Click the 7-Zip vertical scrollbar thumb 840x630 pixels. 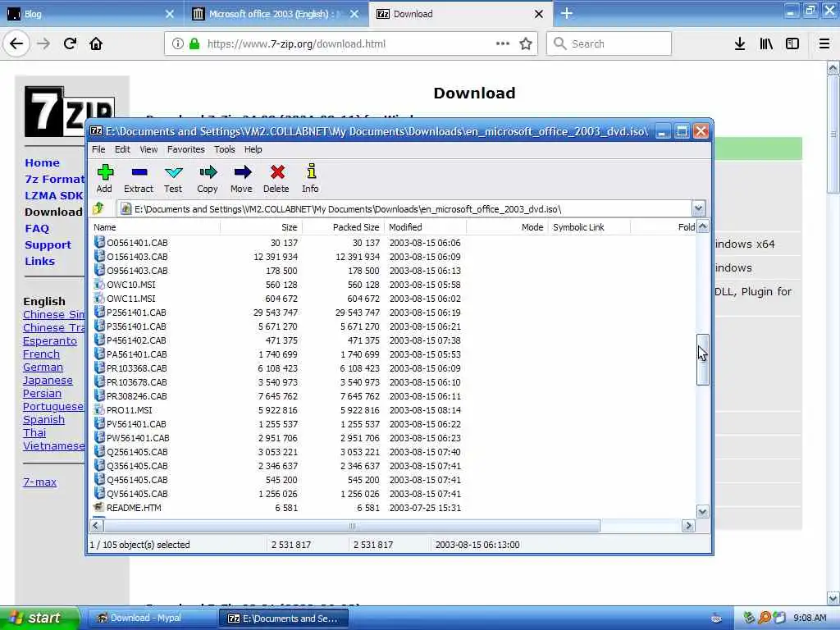(702, 359)
